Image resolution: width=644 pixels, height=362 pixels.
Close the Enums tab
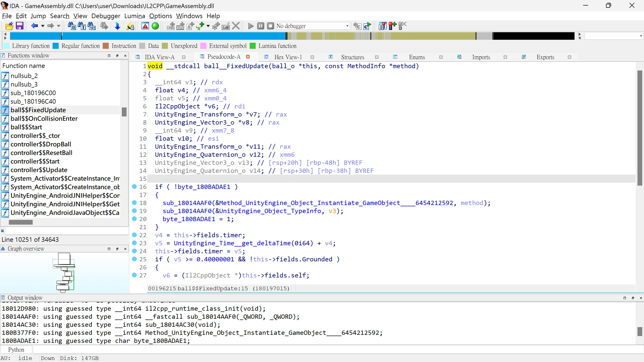(441, 57)
